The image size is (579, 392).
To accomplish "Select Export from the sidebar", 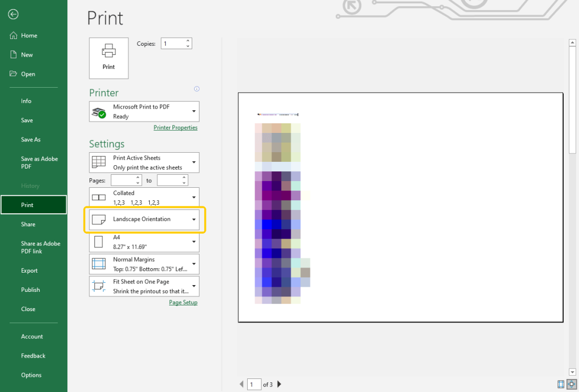I will (29, 270).
